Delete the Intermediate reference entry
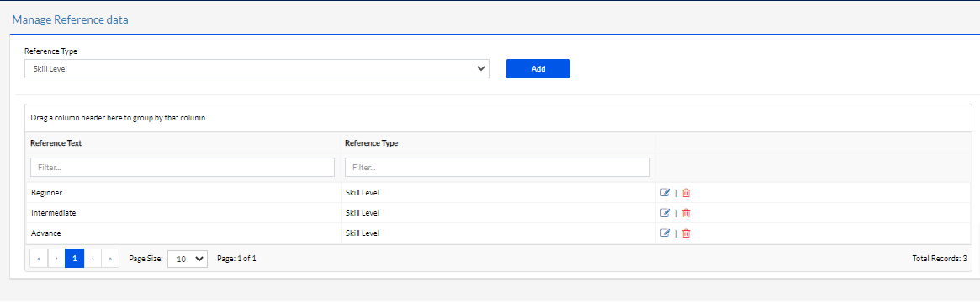Viewport: 980px width, 305px height. tap(686, 213)
